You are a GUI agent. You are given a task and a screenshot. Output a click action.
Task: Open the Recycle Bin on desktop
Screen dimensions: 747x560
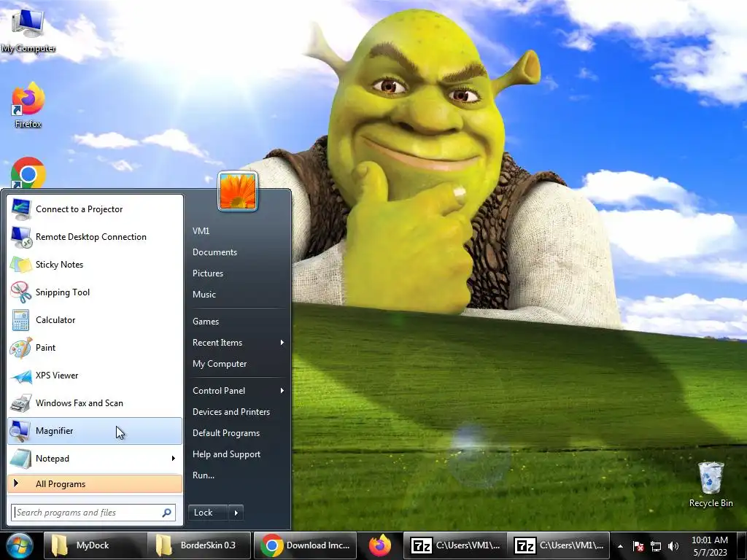click(711, 484)
